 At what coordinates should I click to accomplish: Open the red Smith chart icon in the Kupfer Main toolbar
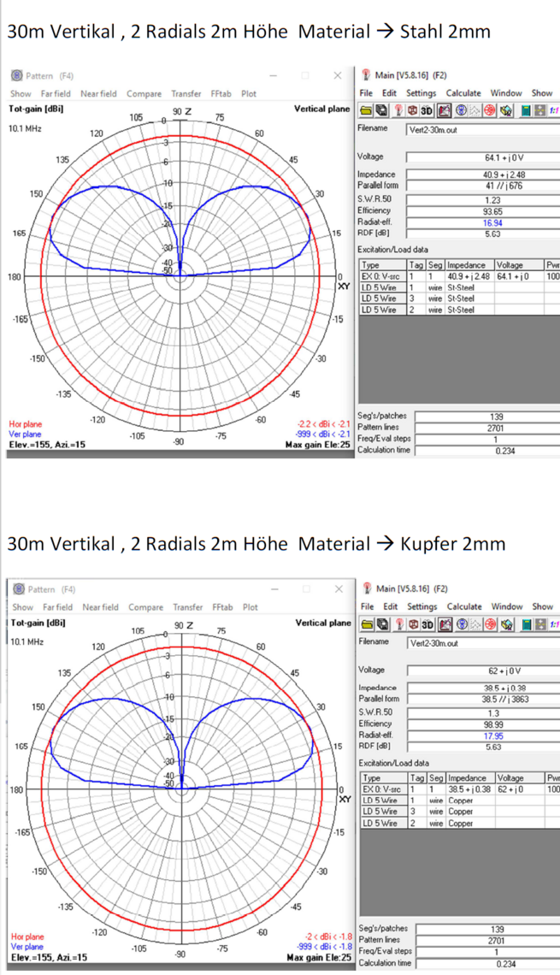pyautogui.click(x=491, y=624)
